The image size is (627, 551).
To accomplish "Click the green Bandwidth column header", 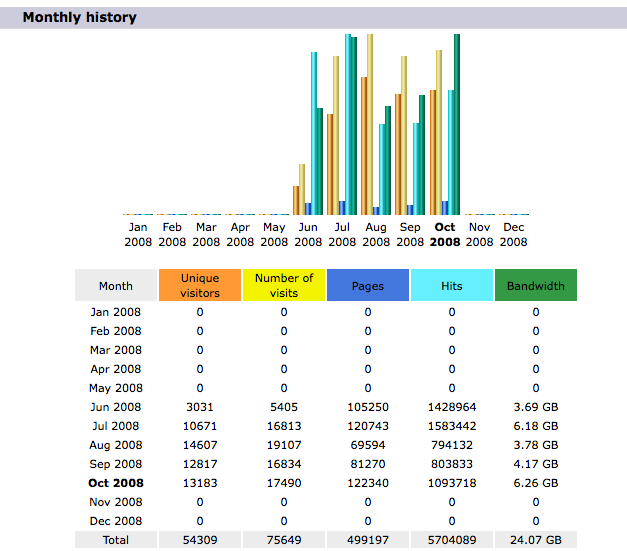I will point(536,285).
